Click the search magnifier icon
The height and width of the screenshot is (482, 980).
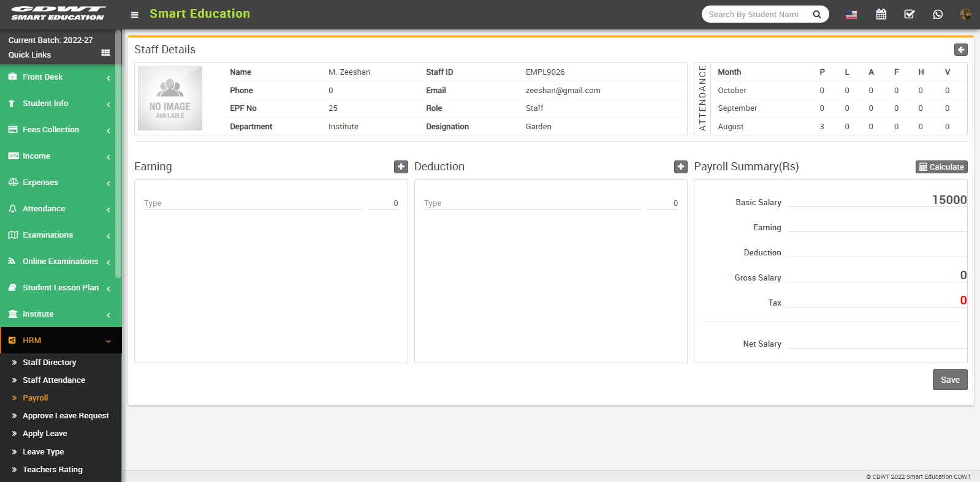coord(817,14)
